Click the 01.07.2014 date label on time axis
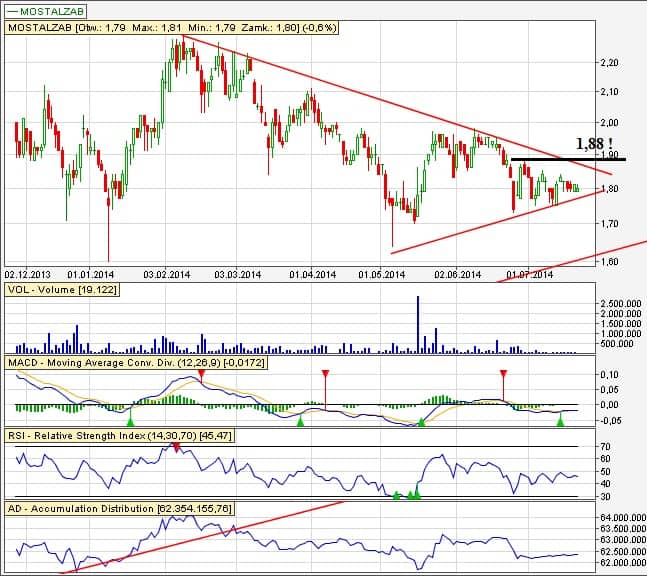Screen dimensions: 647x584 pos(529,273)
